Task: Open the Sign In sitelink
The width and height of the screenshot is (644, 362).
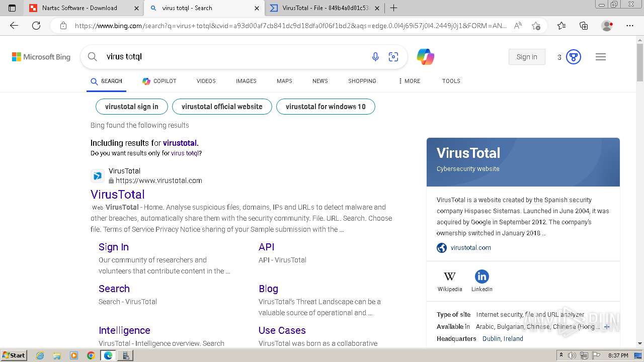Action: click(x=114, y=247)
